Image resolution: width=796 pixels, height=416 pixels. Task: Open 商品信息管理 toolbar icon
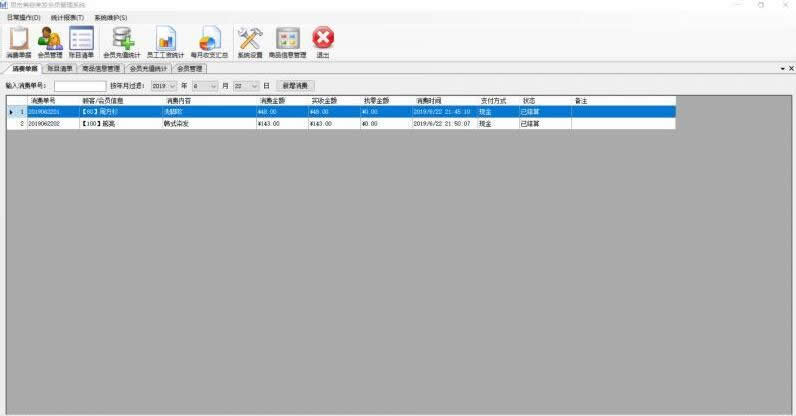coord(288,41)
